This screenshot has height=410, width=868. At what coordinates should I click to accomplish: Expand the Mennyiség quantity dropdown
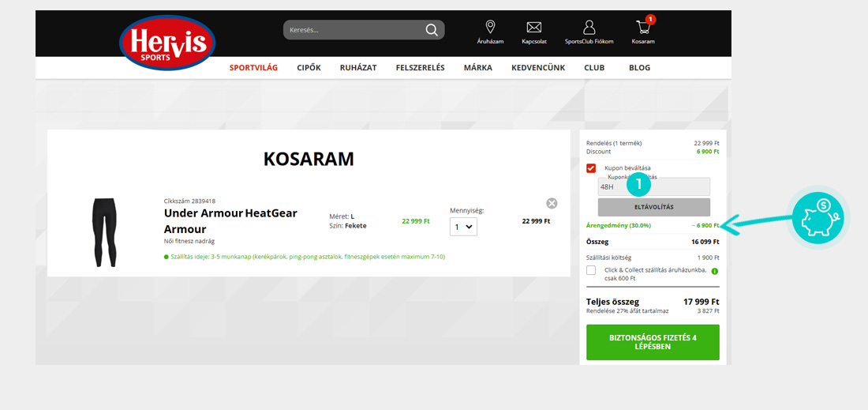click(x=463, y=227)
